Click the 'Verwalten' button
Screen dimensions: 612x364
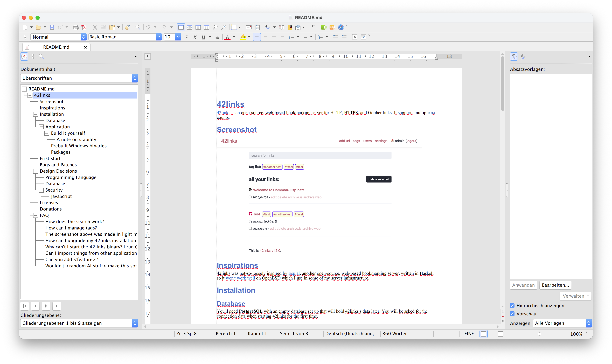pyautogui.click(x=575, y=296)
